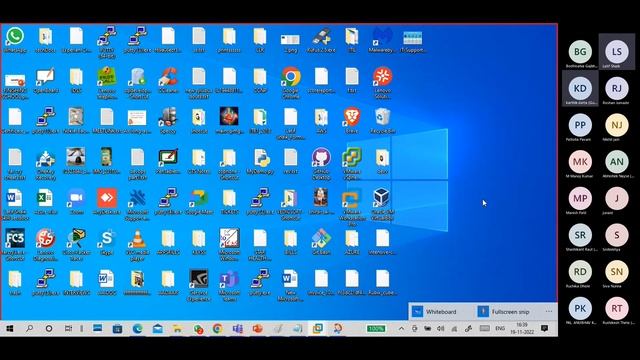Open Whiteboard from the Ink Workspace panel
This screenshot has width=640, height=360.
tap(434, 312)
